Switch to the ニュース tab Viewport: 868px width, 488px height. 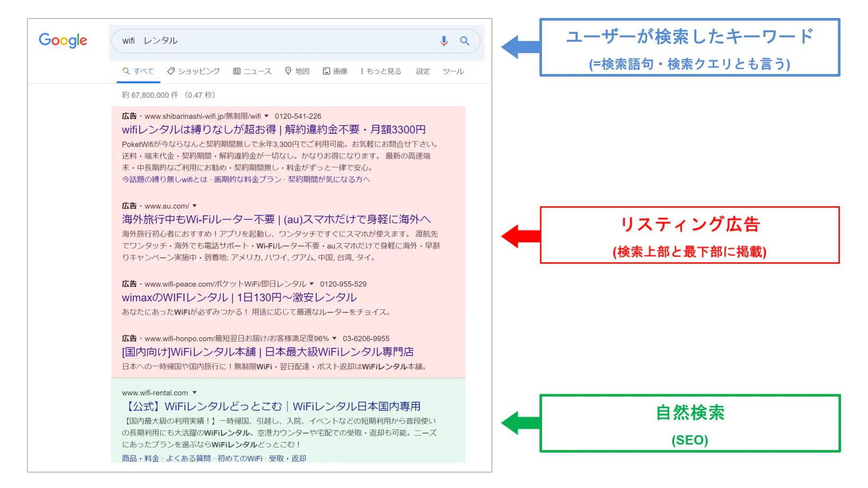[253, 71]
